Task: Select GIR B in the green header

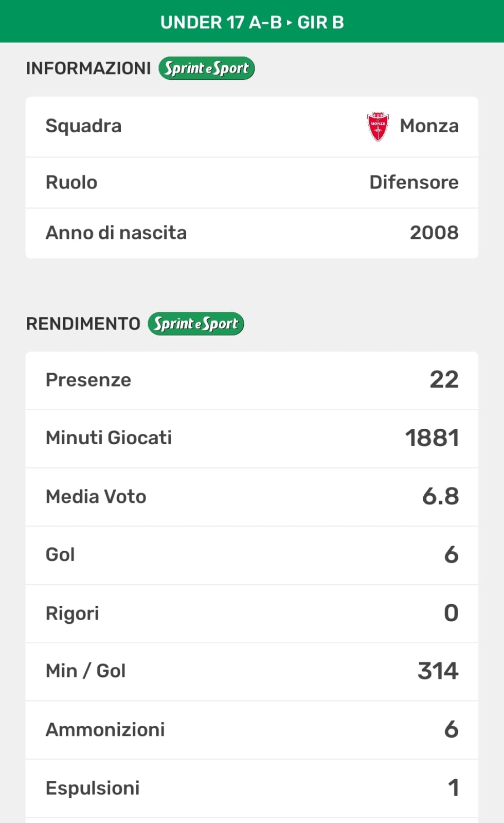Action: (320, 23)
